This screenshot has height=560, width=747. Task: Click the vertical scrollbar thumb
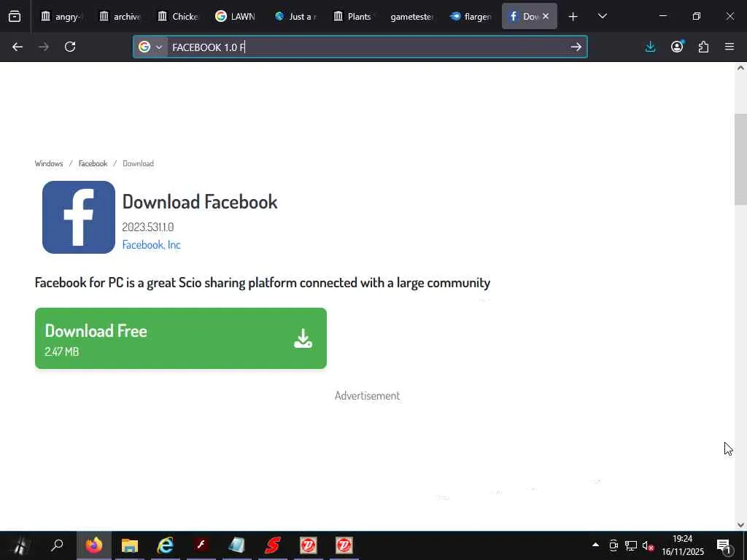coord(740,160)
